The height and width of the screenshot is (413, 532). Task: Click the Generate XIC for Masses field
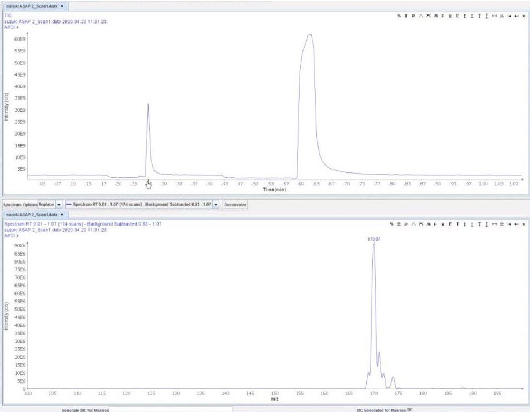coord(171,409)
